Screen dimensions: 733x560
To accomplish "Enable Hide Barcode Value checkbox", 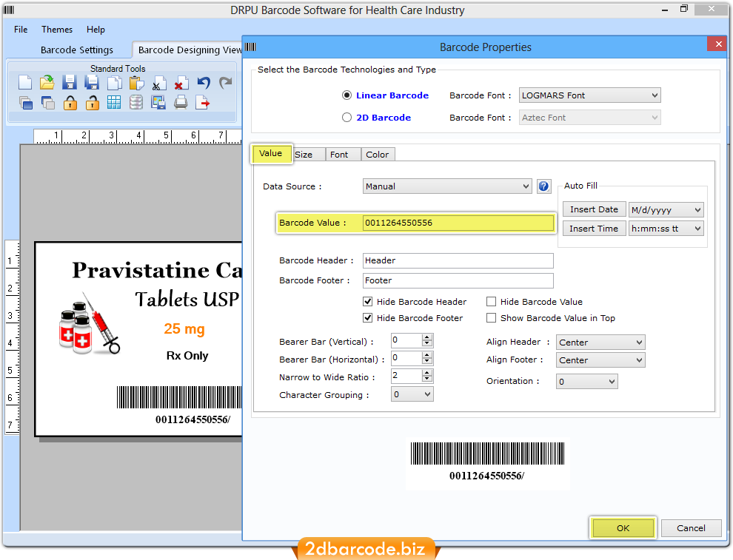I will (x=491, y=302).
